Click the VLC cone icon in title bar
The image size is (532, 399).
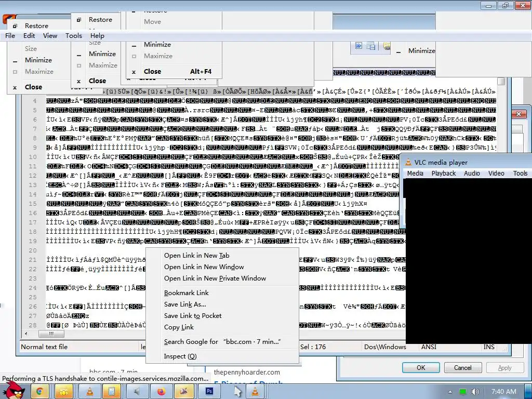408,163
